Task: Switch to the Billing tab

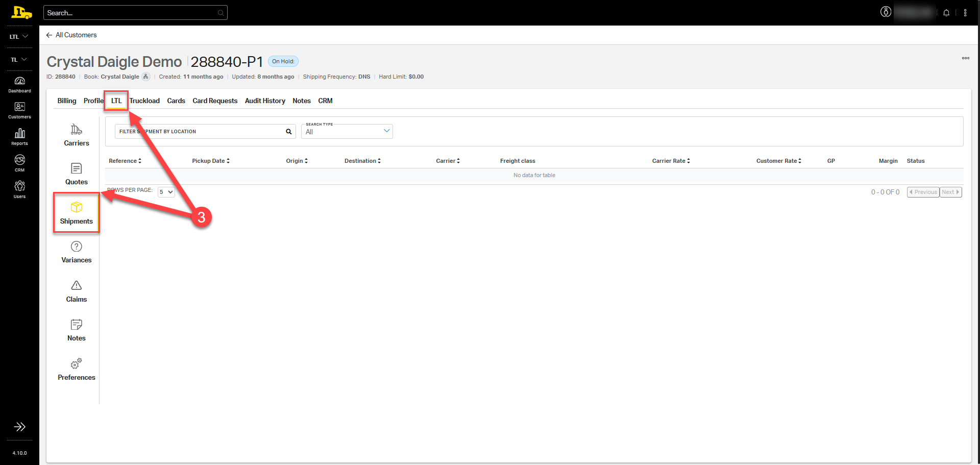Action: (x=67, y=101)
